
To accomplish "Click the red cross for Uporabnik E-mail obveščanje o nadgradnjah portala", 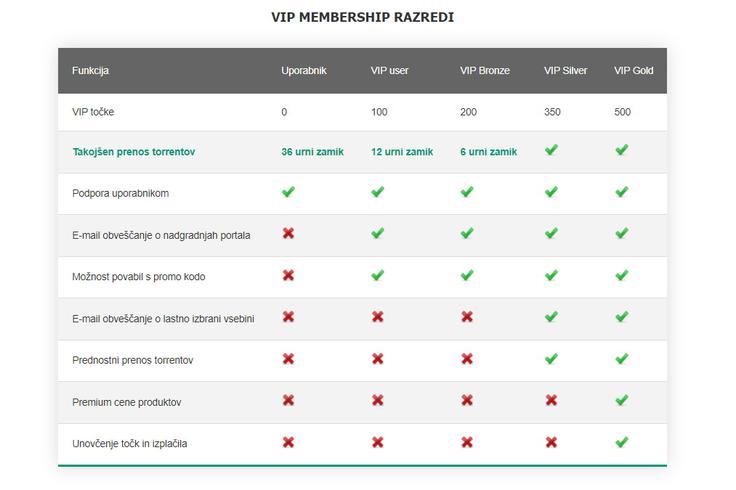I will tap(288, 233).
